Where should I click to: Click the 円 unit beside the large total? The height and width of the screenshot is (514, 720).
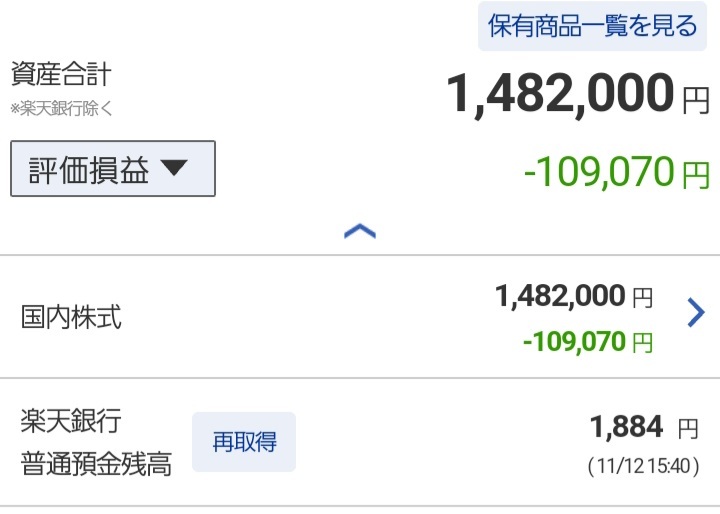pos(696,98)
